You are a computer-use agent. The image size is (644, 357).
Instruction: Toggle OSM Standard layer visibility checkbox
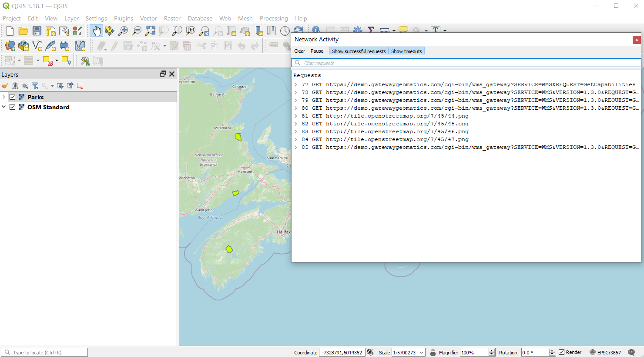[13, 107]
